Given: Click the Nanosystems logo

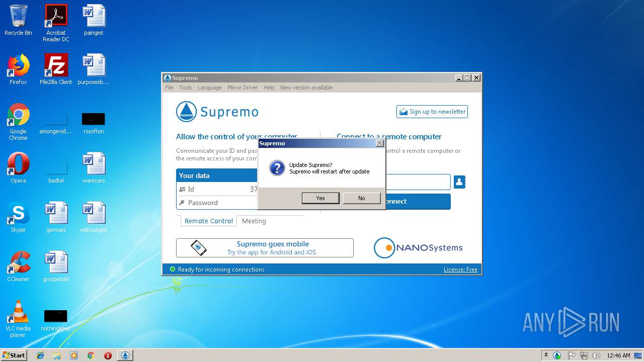Looking at the screenshot, I should tap(418, 248).
